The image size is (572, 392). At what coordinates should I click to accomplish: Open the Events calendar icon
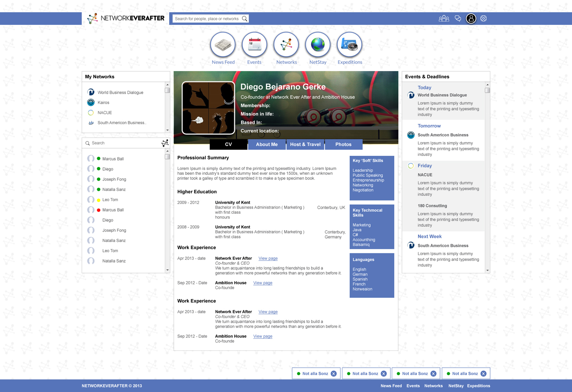(x=254, y=45)
